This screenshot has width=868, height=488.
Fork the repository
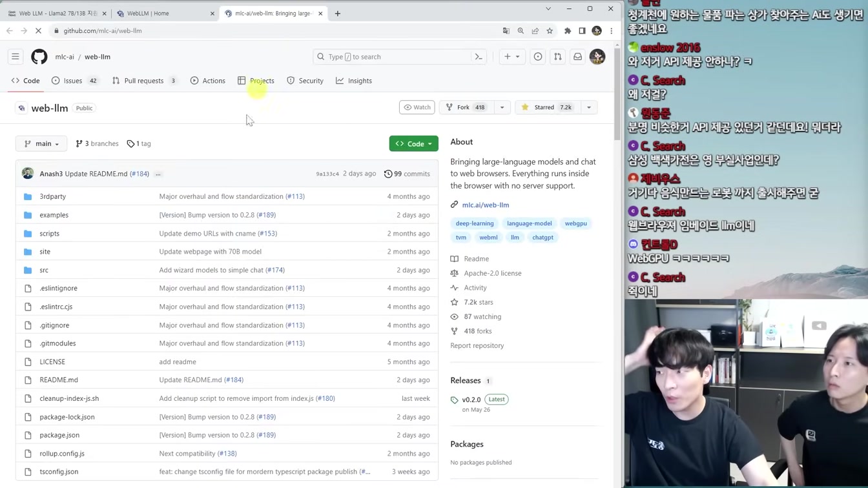click(x=466, y=107)
